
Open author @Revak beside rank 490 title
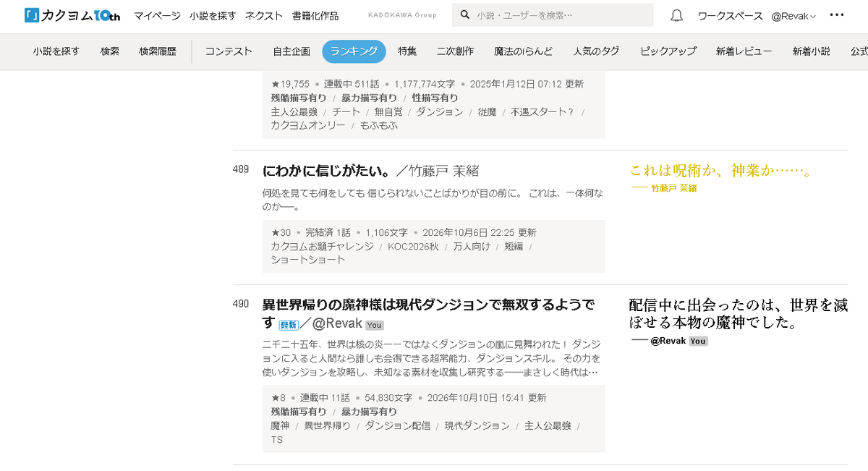click(x=337, y=324)
